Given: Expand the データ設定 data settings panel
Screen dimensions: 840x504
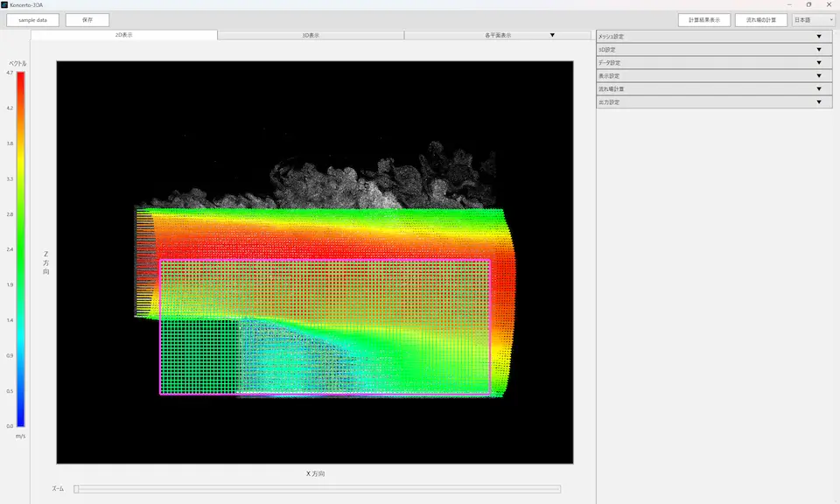Looking at the screenshot, I should [714, 63].
